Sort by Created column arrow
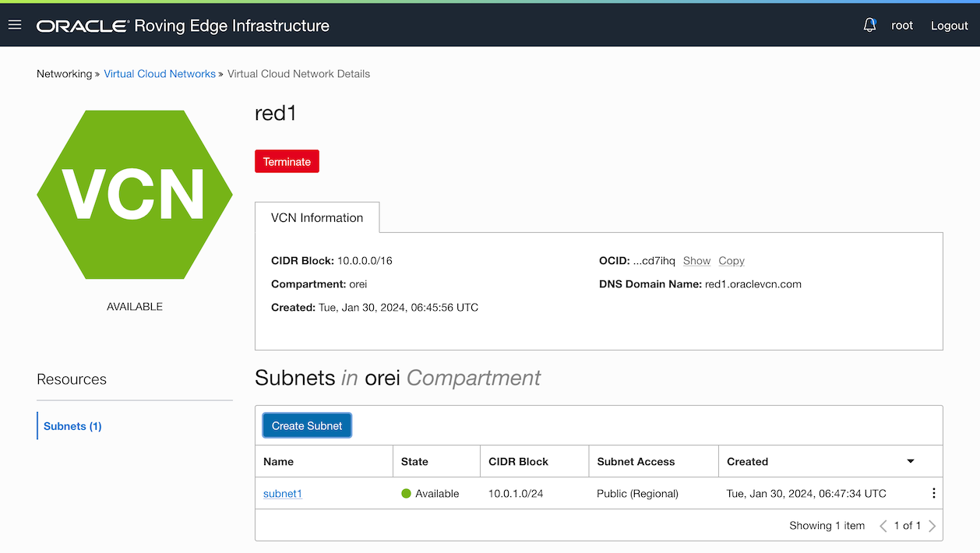Screen dimensions: 980x553 (x=911, y=461)
